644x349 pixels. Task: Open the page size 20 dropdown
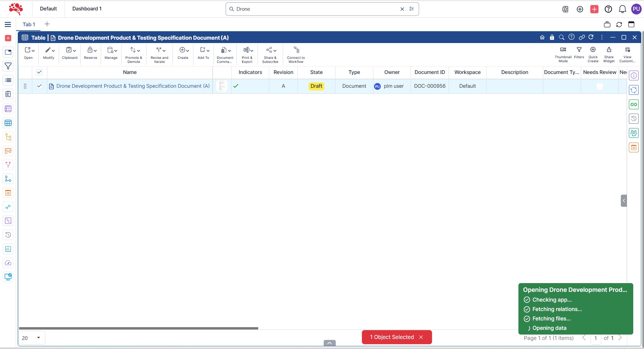click(31, 338)
